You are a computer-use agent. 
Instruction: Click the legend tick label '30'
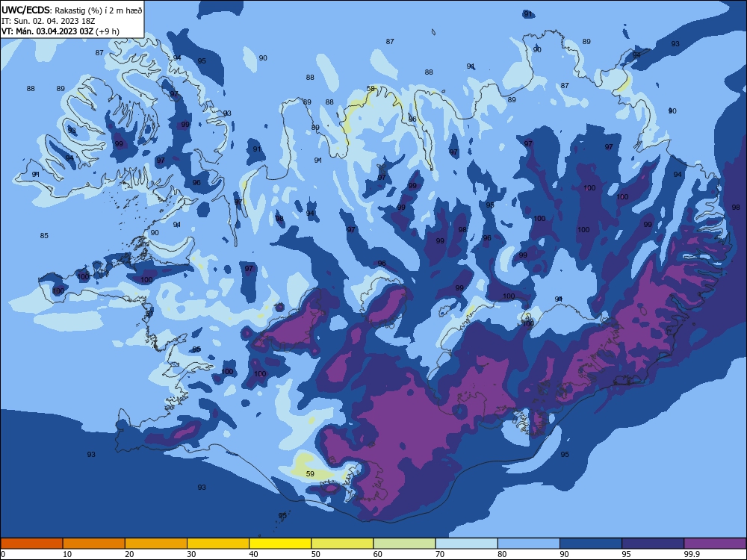[x=191, y=554]
